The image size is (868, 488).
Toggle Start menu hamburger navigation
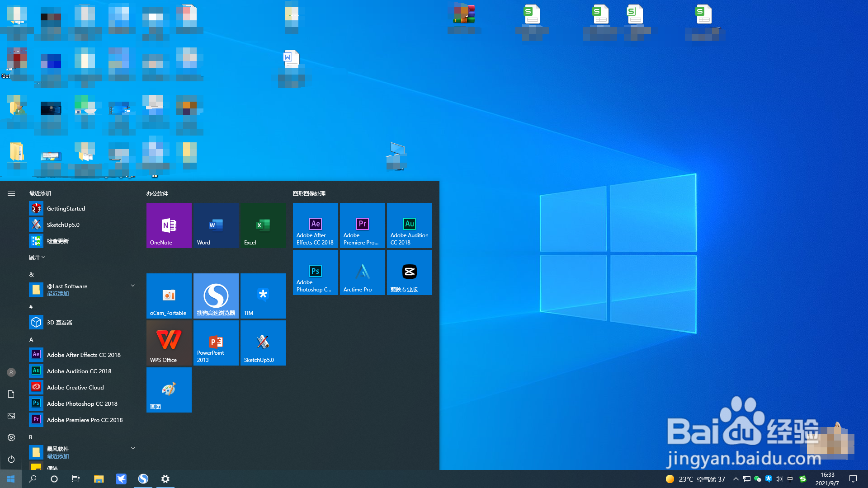[x=11, y=193]
